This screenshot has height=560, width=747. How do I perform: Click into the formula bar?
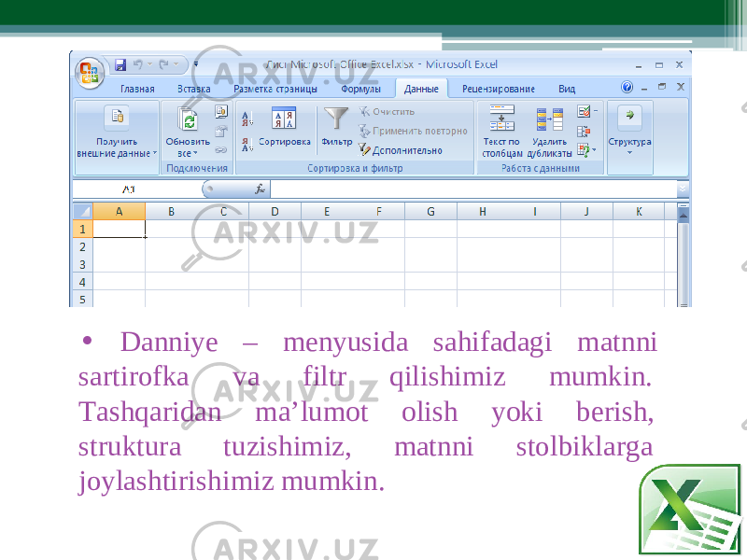coord(473,189)
